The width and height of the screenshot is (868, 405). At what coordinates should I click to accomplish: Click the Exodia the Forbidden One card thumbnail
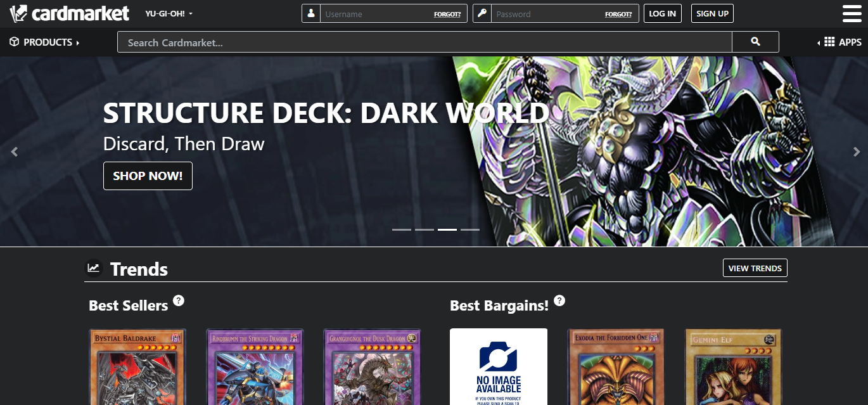615,366
